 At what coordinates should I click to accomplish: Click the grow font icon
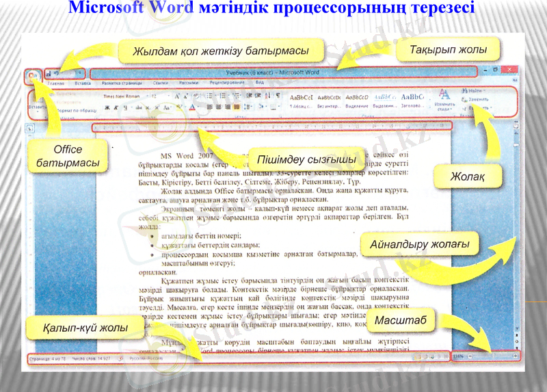[178, 96]
